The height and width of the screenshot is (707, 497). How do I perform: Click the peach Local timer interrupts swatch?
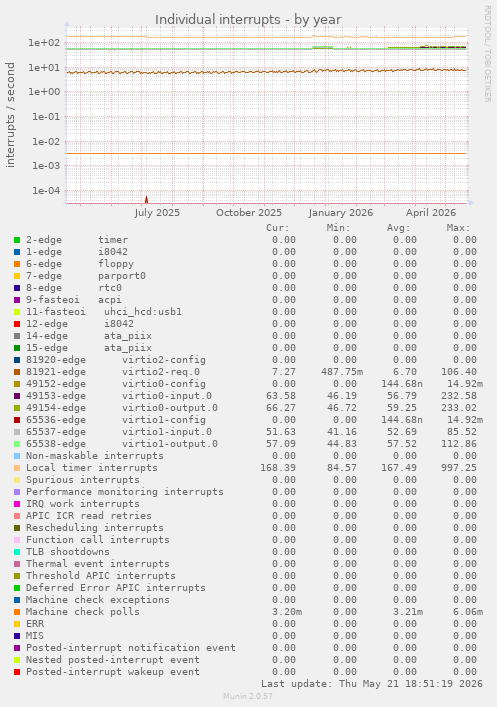tap(17, 468)
